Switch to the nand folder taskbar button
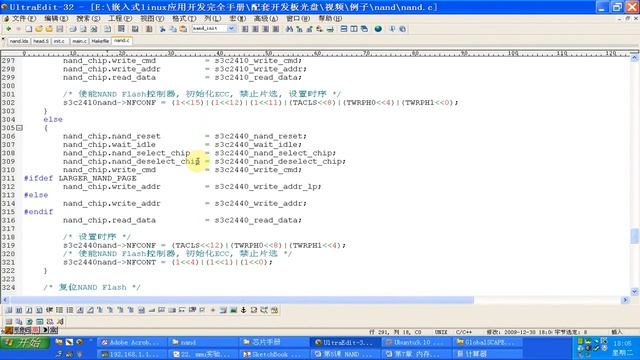Viewport: 640px width, 360px height. coord(203,342)
